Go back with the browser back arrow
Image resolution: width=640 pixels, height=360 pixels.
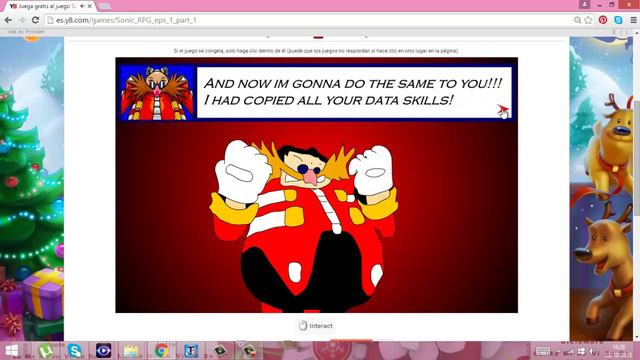[8, 20]
